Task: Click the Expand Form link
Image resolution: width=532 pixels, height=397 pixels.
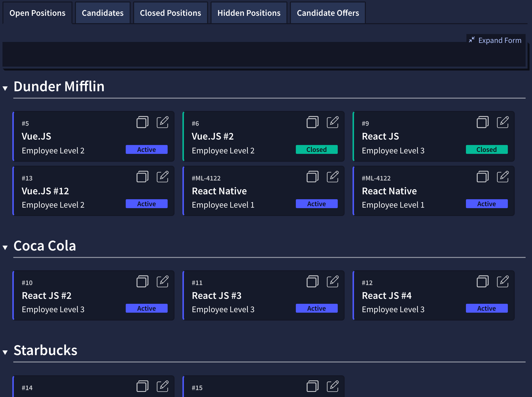Action: pos(500,40)
